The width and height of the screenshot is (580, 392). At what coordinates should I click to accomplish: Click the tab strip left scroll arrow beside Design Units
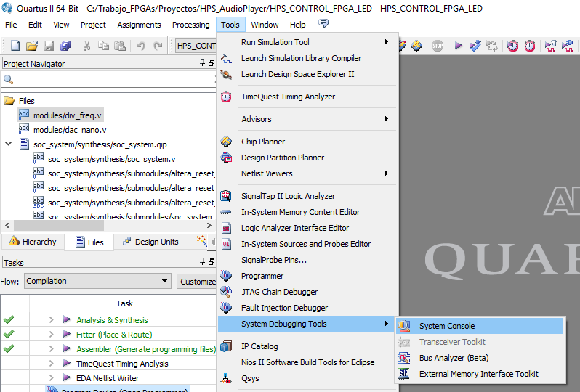213,242
